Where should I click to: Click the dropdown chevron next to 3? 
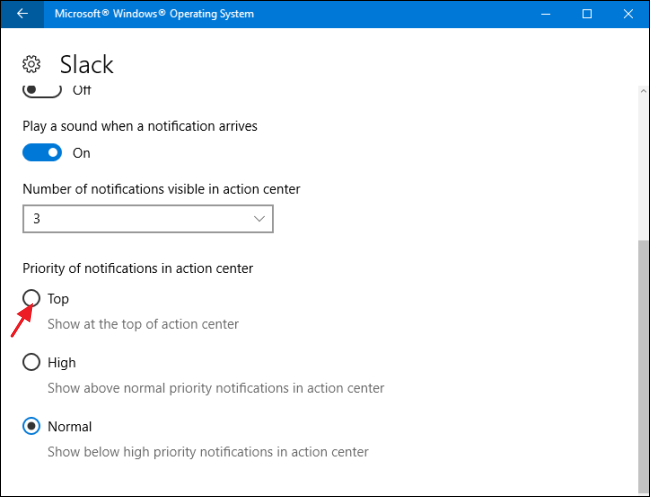pyautogui.click(x=259, y=218)
